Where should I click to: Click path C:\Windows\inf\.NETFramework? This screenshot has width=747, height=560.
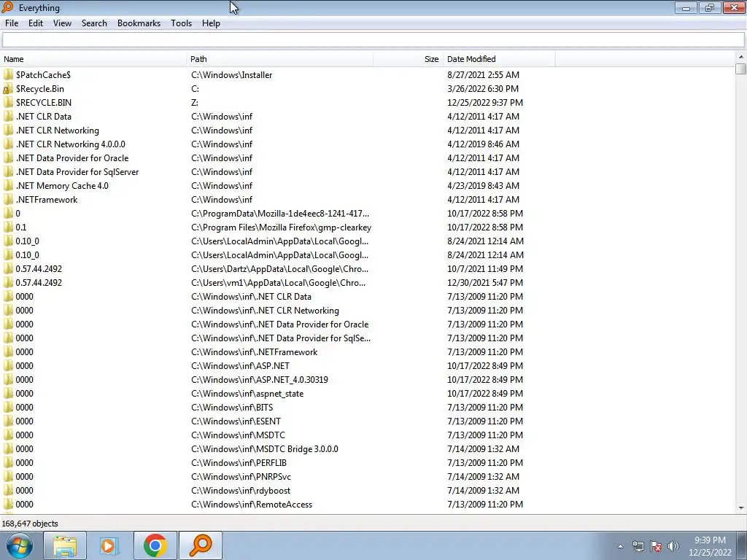254,352
